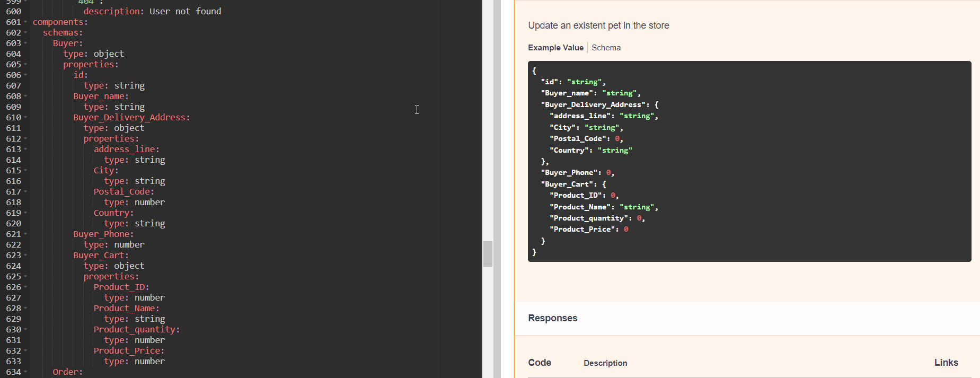Fold Country on line 619

coord(25,213)
